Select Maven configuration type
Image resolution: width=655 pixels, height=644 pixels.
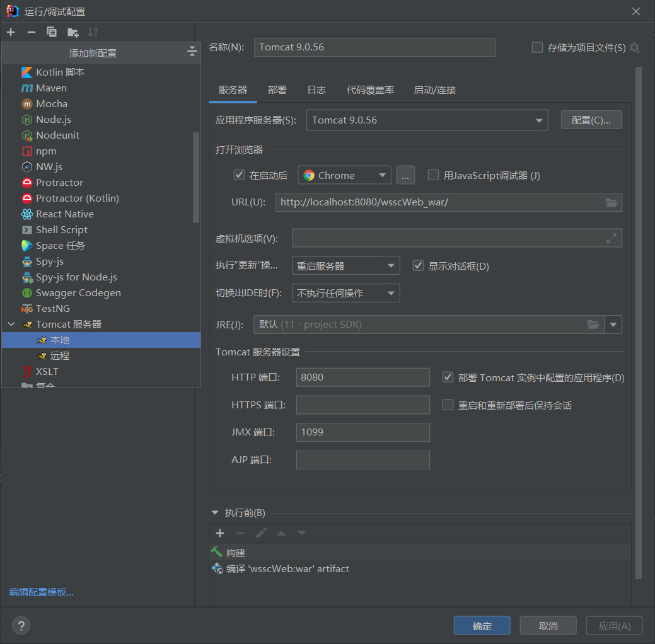(x=101, y=88)
